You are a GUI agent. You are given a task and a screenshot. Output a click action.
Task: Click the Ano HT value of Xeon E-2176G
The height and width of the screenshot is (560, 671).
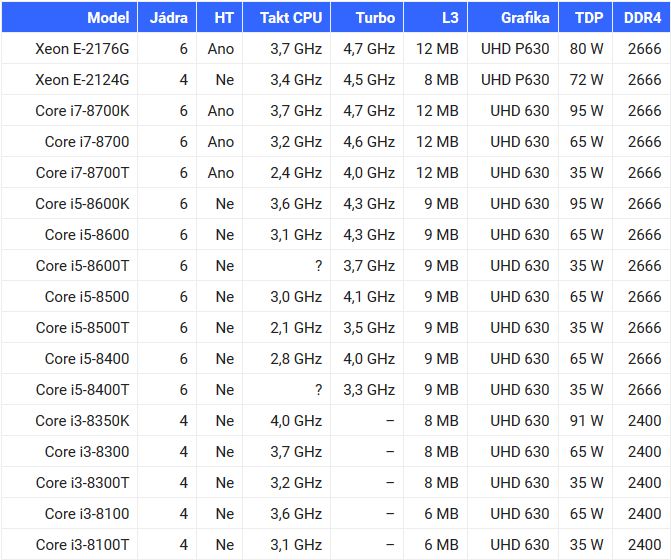click(221, 49)
